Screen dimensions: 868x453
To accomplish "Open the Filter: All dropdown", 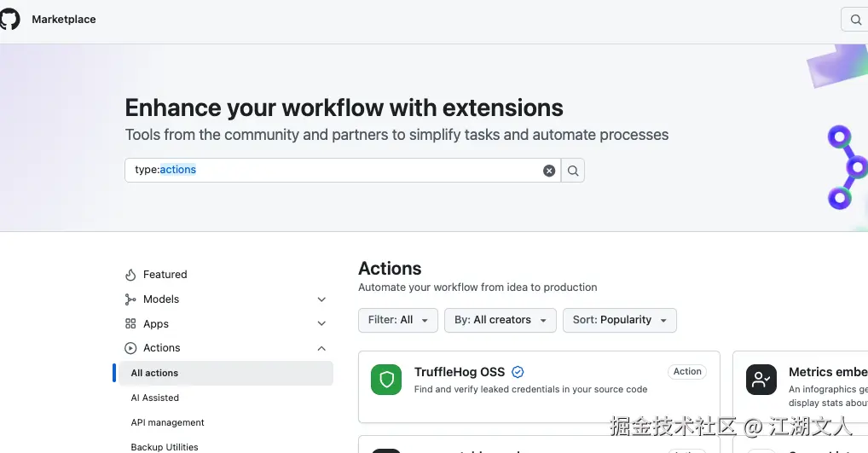I will [x=398, y=320].
